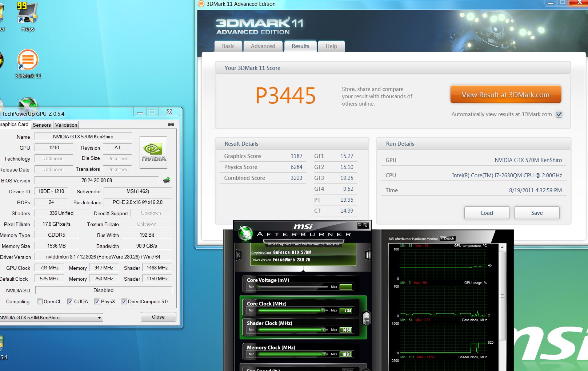Click Detach in Afterburner Hardware Monitor
Image resolution: width=588 pixels, height=371 pixels.
tap(448, 238)
